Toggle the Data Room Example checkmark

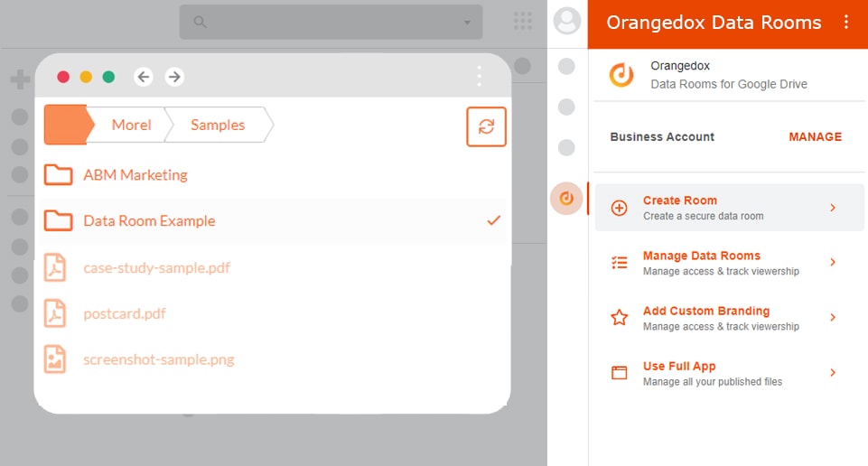coord(493,220)
